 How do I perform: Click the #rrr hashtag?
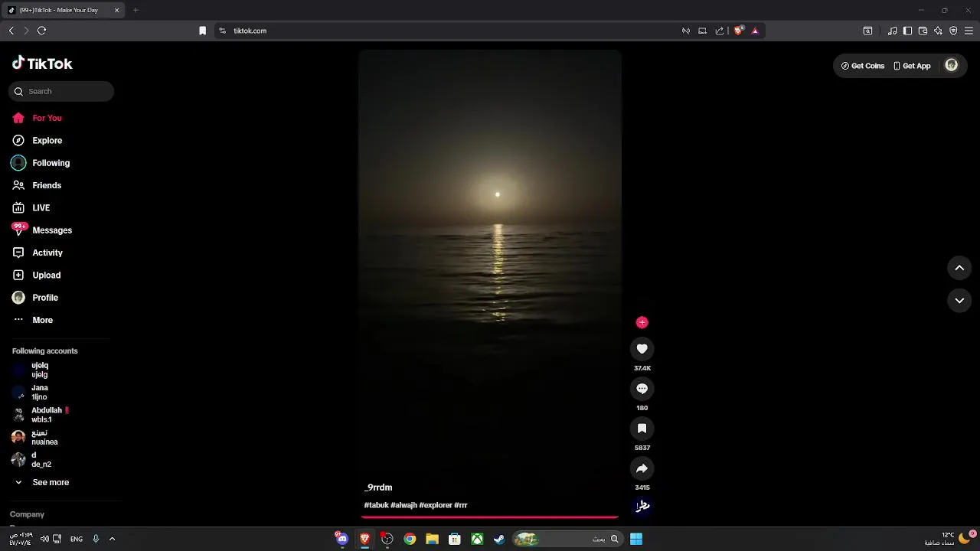click(461, 505)
